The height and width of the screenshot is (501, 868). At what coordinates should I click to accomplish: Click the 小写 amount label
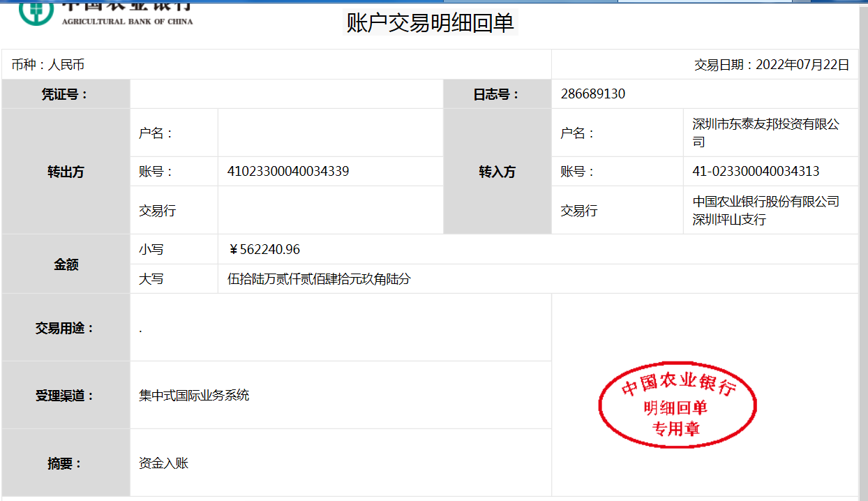coord(151,250)
